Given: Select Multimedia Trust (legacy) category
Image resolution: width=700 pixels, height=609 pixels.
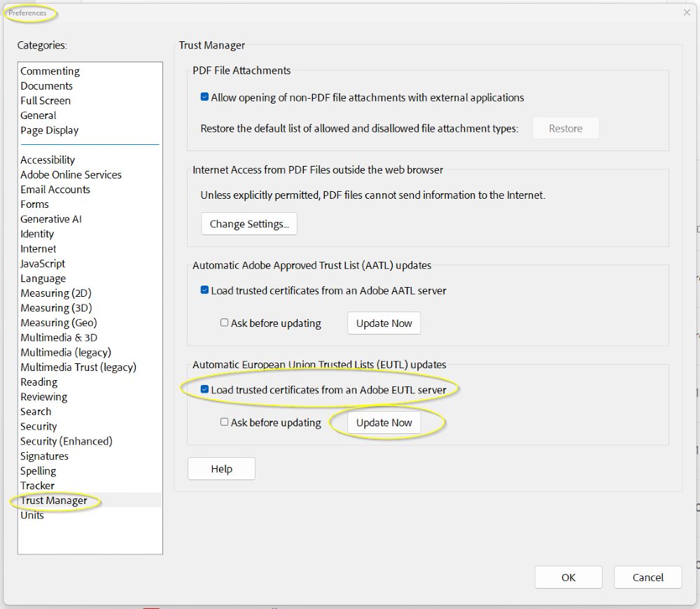Looking at the screenshot, I should [x=78, y=367].
